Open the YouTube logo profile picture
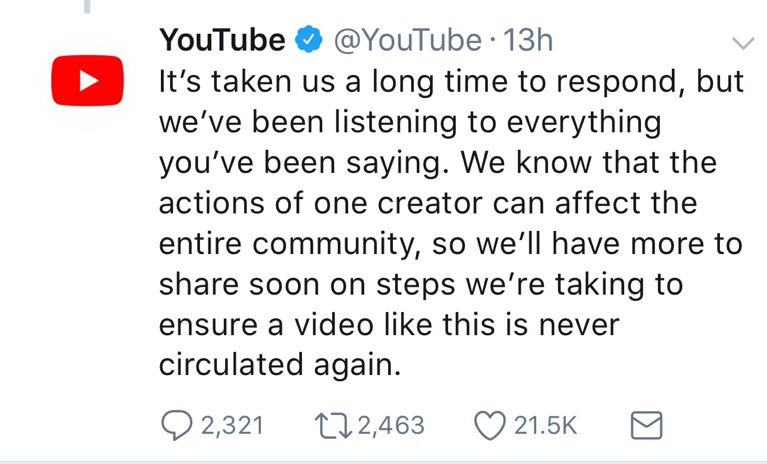Image resolution: width=767 pixels, height=464 pixels. [x=89, y=80]
